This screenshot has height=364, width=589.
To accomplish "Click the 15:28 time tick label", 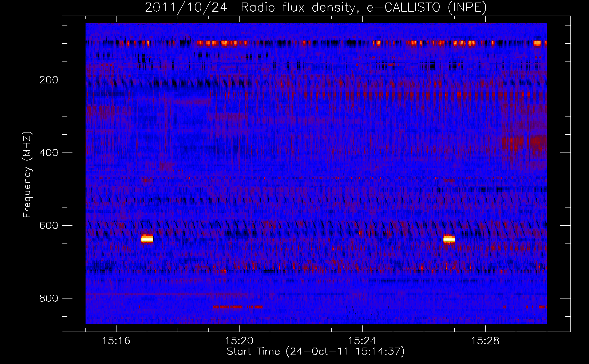I will coord(485,341).
